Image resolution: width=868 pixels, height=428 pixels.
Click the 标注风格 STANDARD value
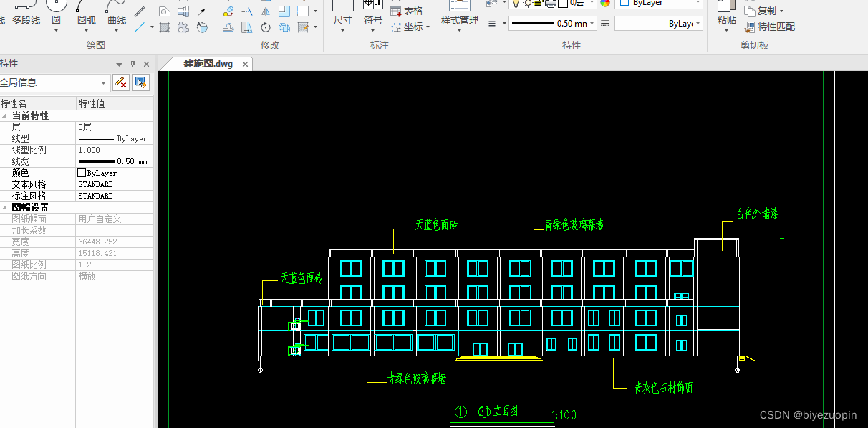tap(115, 196)
